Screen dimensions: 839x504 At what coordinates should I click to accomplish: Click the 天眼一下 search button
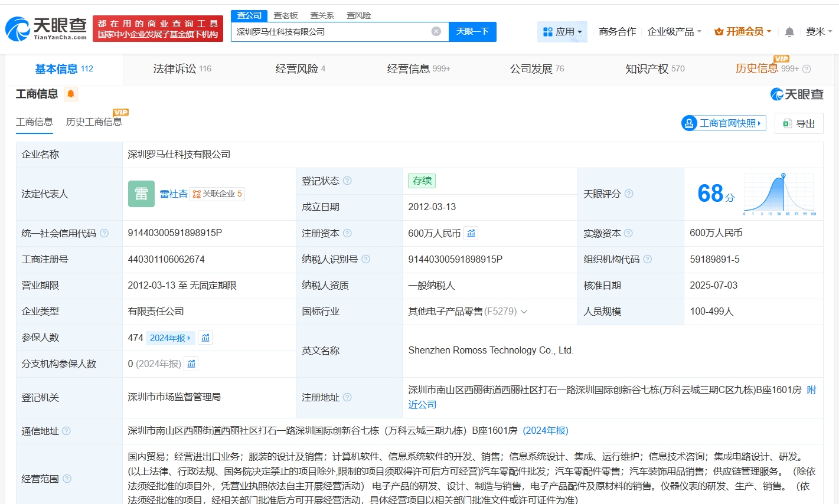coord(472,32)
